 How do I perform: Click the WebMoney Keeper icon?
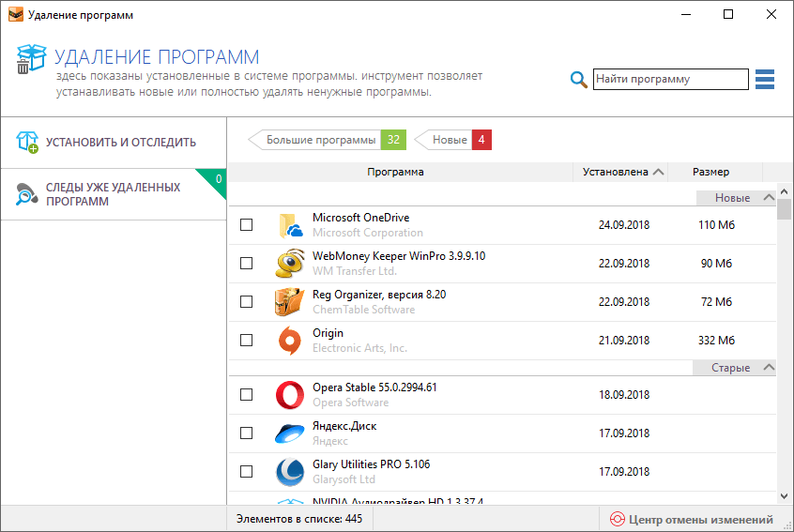pyautogui.click(x=290, y=264)
